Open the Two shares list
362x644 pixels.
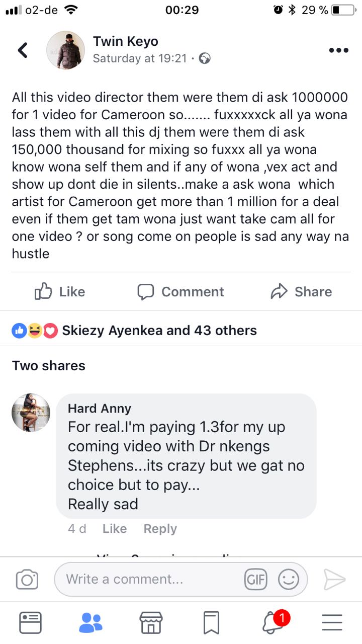(49, 366)
